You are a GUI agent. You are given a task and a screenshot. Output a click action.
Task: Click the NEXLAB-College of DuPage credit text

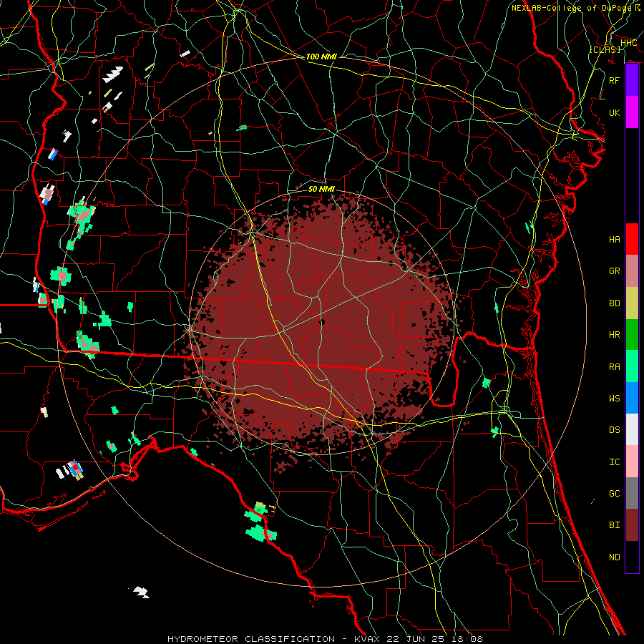point(571,8)
